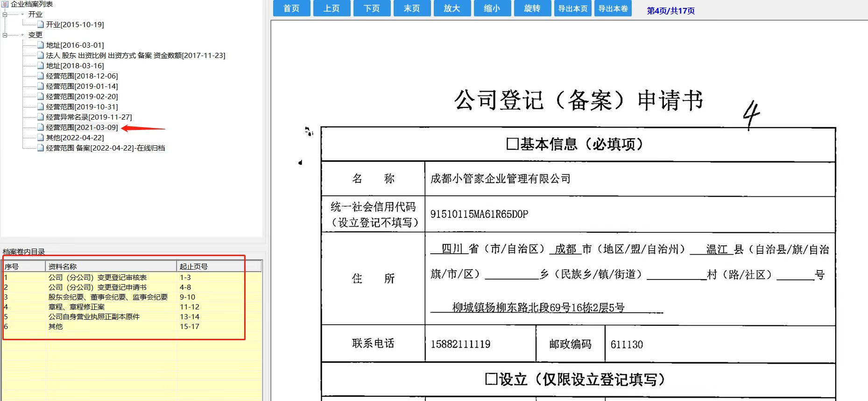The image size is (868, 401).
Task: Rotate the document using 旋转
Action: click(532, 8)
